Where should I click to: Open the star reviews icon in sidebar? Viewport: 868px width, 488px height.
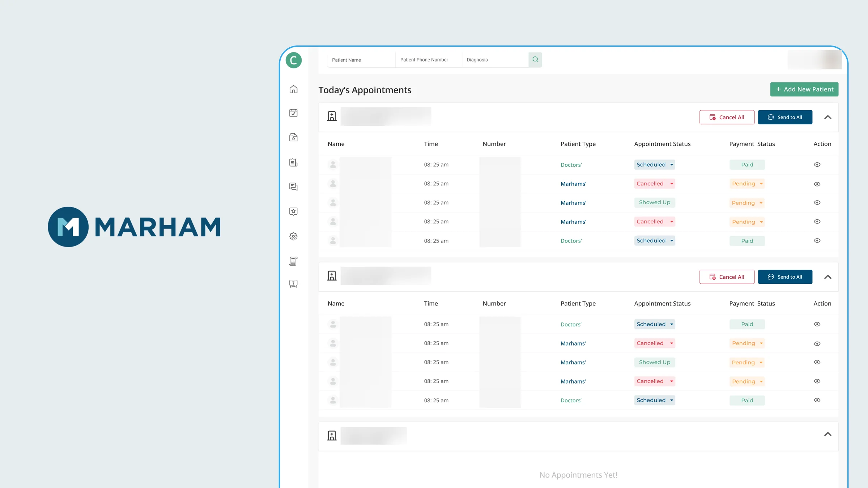coord(293,211)
